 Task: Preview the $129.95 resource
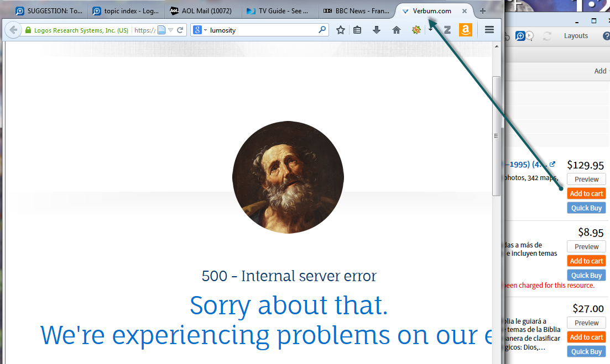click(586, 179)
